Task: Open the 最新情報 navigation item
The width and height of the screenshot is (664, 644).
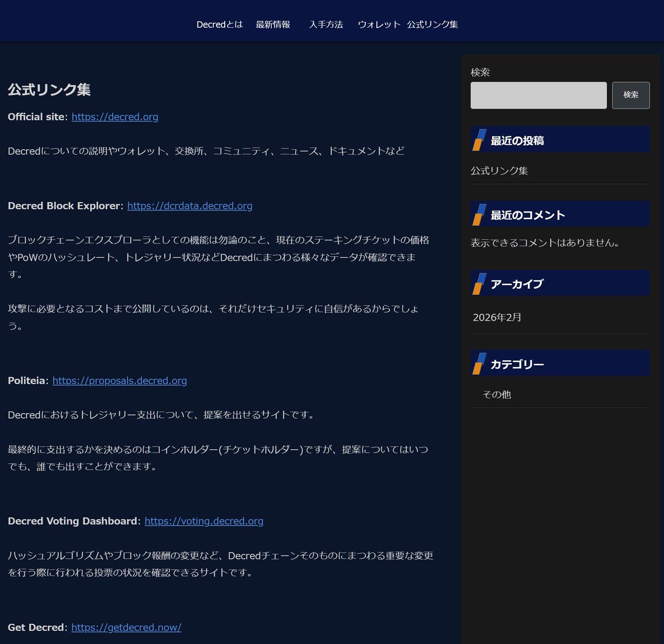Action: 272,24
